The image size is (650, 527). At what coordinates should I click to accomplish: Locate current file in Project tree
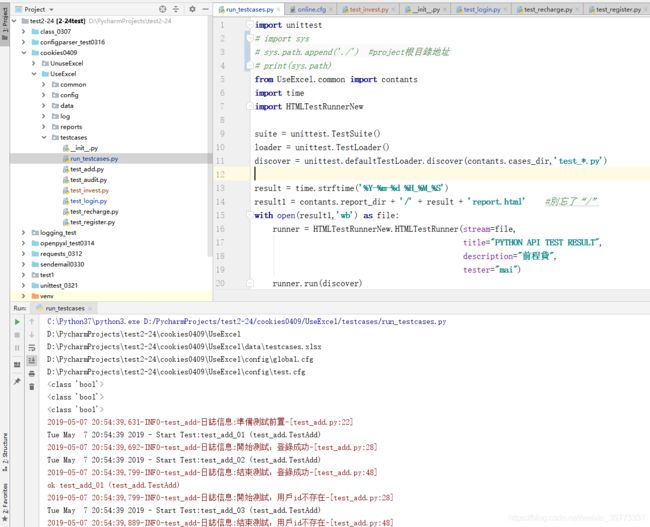coord(162,9)
